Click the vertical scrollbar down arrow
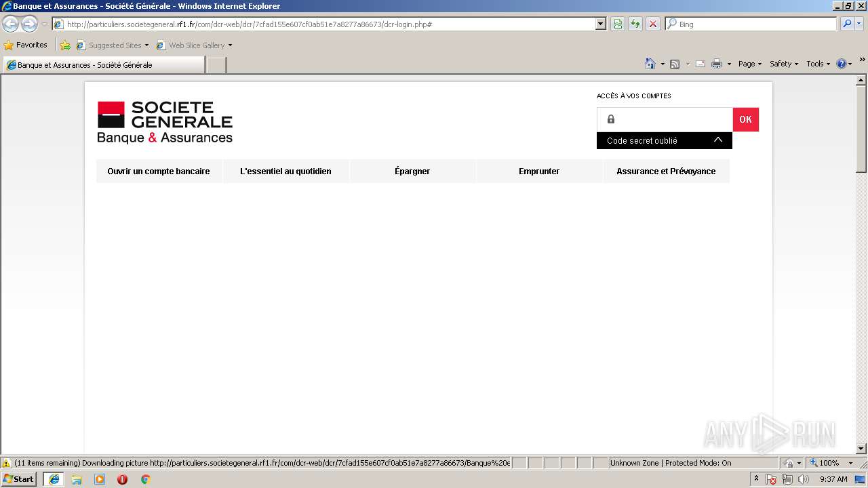Viewport: 868px width, 488px height. pyautogui.click(x=861, y=449)
